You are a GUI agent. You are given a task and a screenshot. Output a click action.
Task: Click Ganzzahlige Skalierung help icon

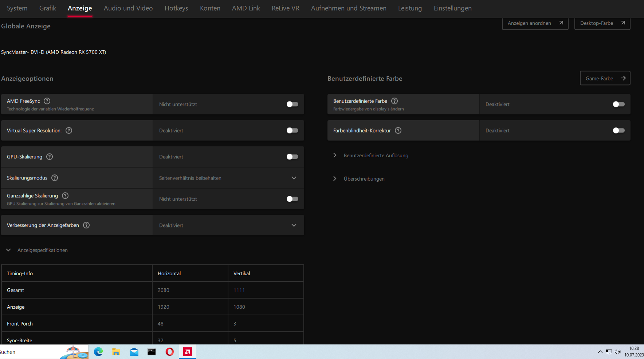click(65, 196)
